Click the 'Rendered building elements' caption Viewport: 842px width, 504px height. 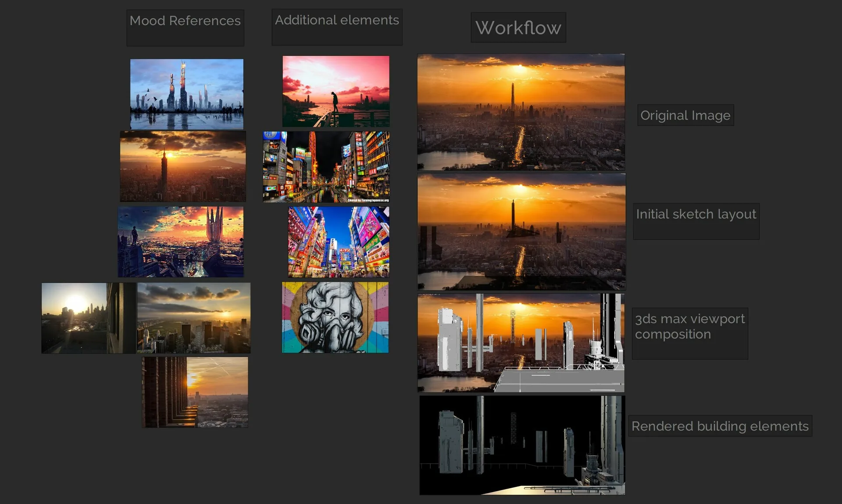(720, 426)
